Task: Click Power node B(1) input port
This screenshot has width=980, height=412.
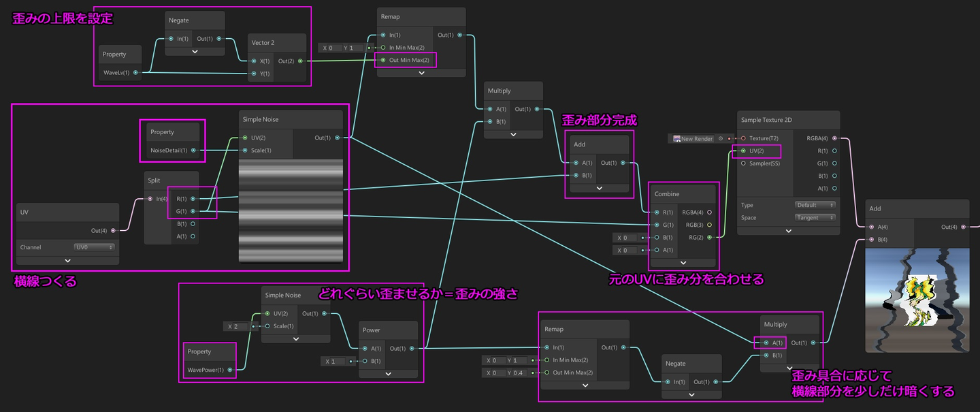Action: click(x=364, y=361)
